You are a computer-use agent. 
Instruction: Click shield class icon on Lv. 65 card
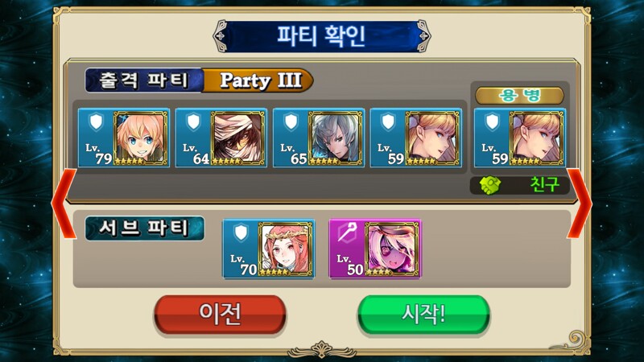tap(291, 122)
